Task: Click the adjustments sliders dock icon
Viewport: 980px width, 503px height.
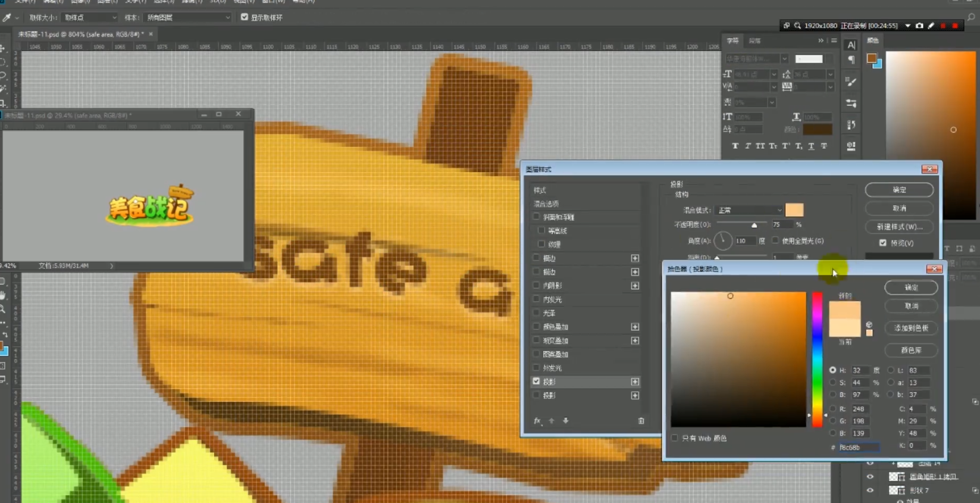Action: pyautogui.click(x=851, y=104)
